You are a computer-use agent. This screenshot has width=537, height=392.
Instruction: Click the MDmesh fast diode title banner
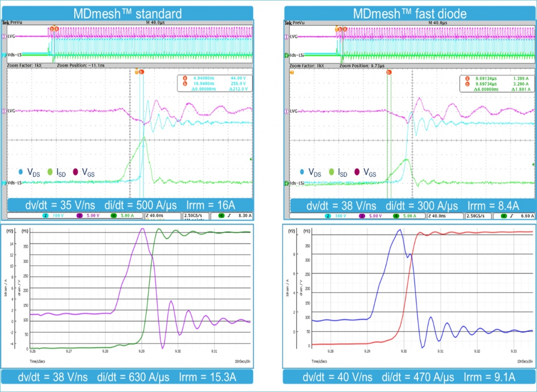409,13
